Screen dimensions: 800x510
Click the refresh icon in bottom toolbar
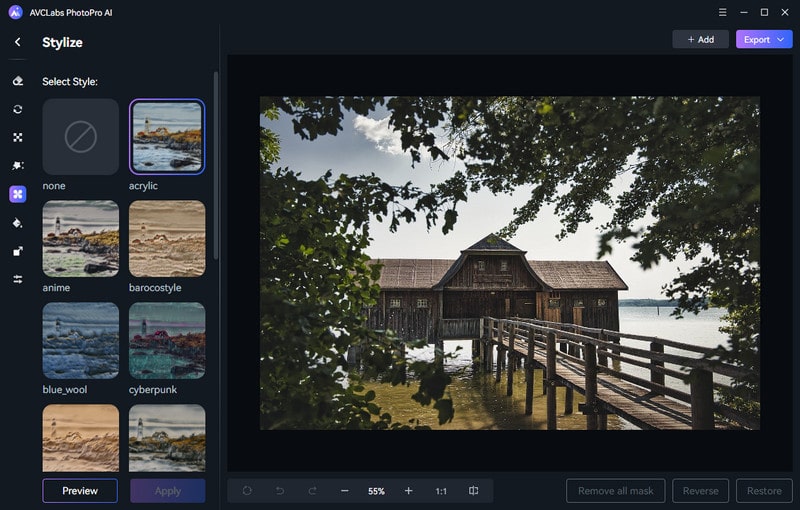tap(247, 491)
